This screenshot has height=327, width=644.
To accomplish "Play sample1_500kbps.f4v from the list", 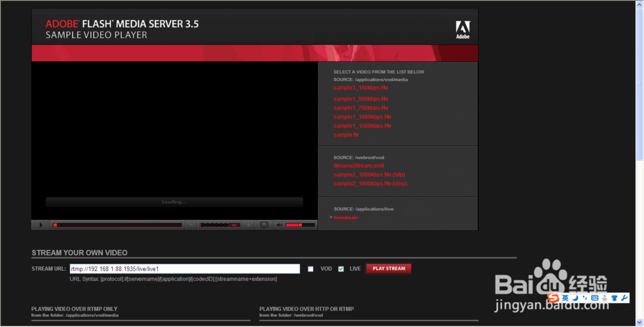I will coord(361,99).
